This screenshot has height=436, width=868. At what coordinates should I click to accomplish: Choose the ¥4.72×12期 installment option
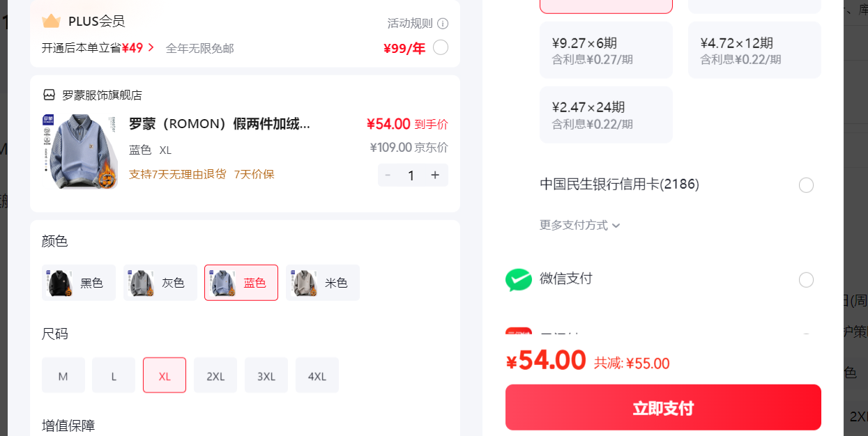click(754, 50)
